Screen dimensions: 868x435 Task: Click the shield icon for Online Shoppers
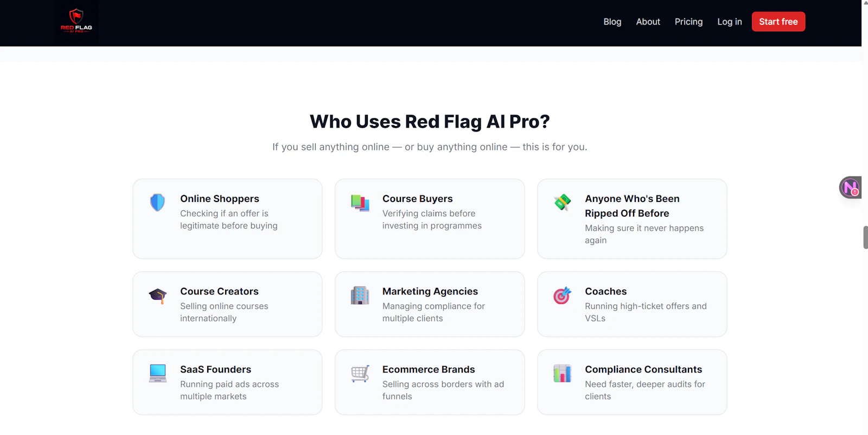157,203
